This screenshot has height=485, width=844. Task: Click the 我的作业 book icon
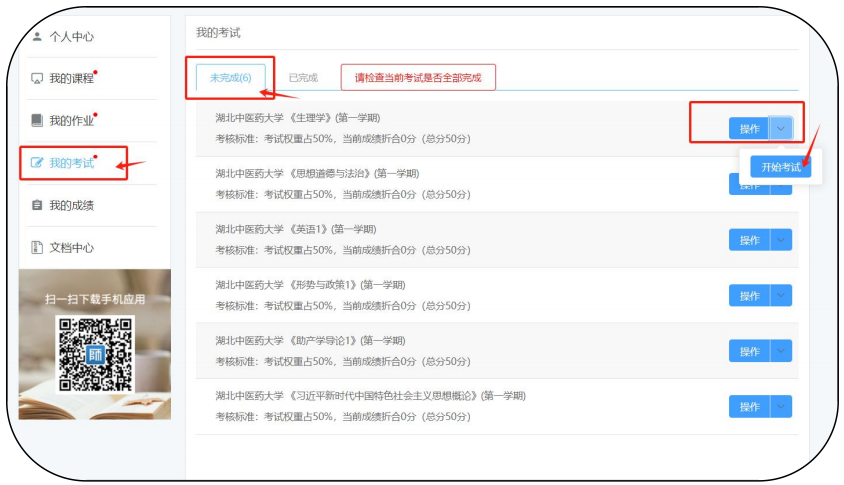tap(37, 121)
